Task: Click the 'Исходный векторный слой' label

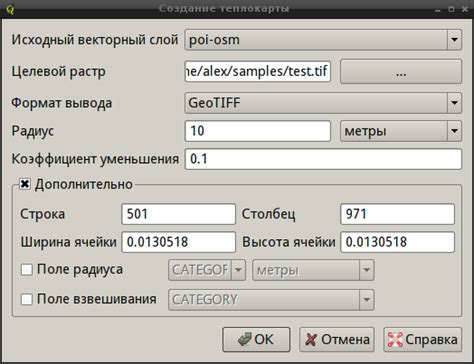Action: [95, 40]
